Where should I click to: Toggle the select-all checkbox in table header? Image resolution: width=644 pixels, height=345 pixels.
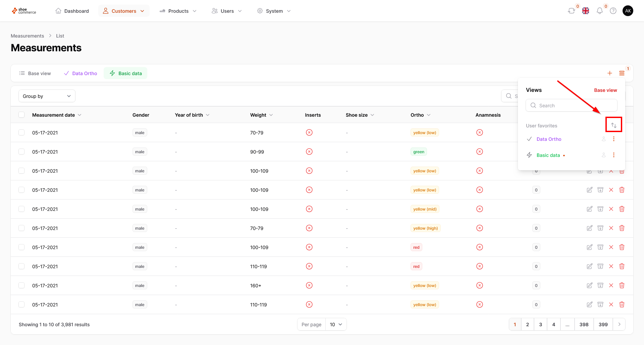click(x=21, y=115)
